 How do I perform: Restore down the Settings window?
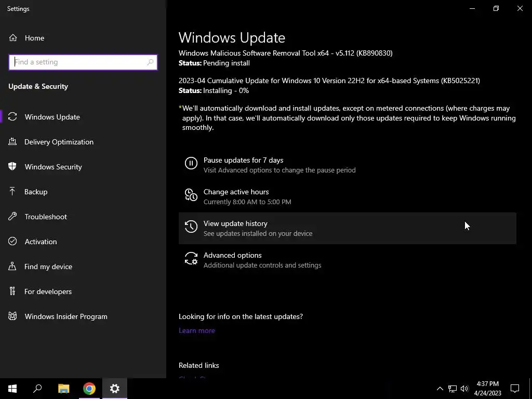coord(496,8)
